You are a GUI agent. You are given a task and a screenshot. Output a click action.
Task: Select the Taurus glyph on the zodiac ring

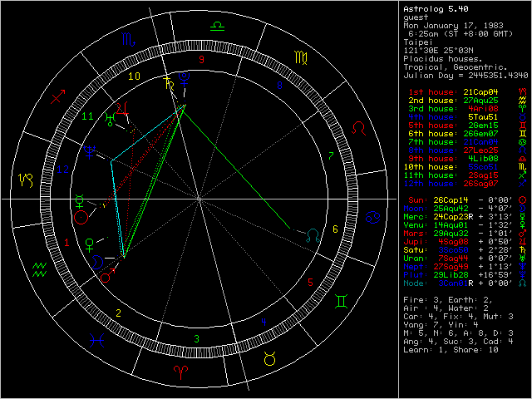[270, 358]
